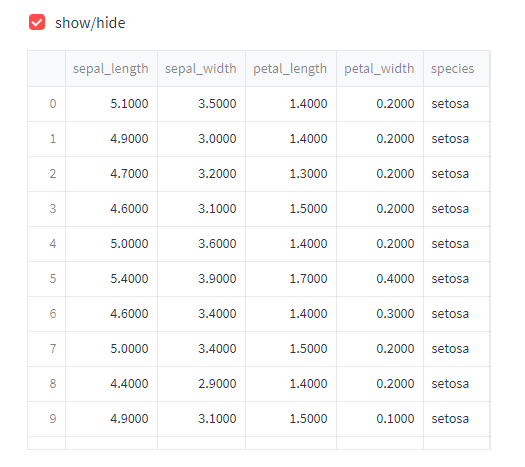Select row index 6 cell
525x467 pixels.
point(47,314)
